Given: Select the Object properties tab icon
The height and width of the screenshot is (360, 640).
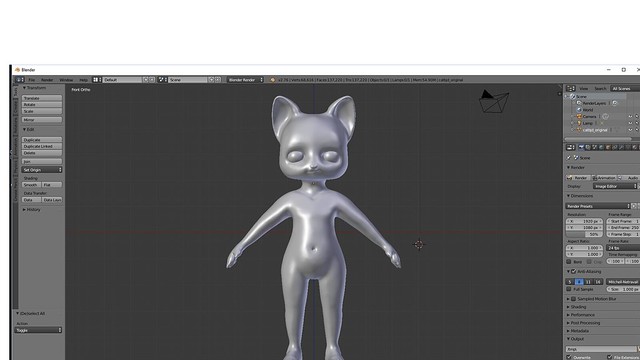Looking at the screenshot, I should tap(608, 147).
